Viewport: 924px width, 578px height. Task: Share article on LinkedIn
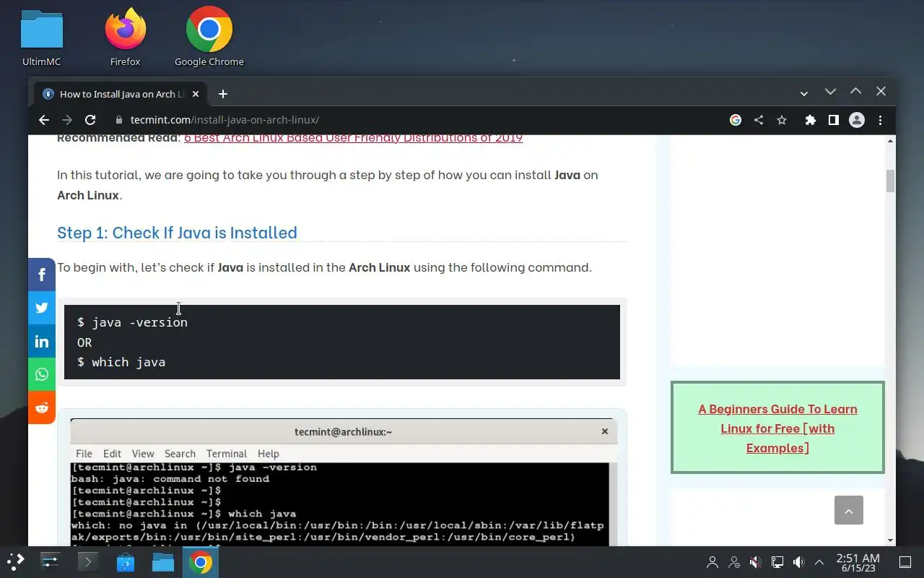[x=42, y=341]
